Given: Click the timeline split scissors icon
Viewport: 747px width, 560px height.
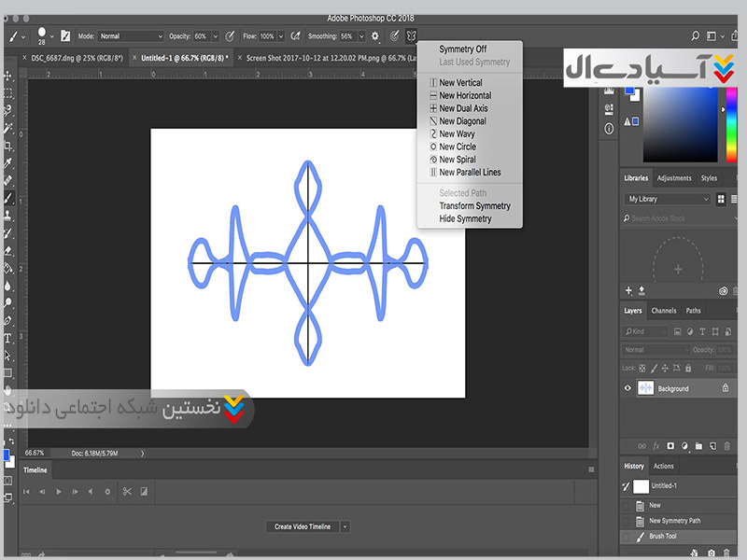Looking at the screenshot, I should point(127,491).
